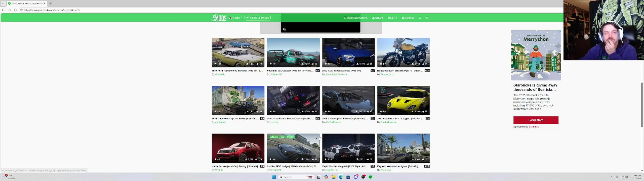Open the Vapid Stanier Minipack police thumbnail
Viewport: 644px width, 181px height.
(x=348, y=148)
